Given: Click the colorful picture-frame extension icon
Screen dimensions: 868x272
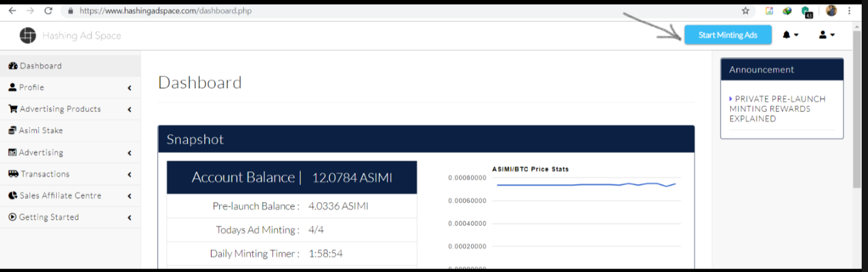Looking at the screenshot, I should tap(769, 11).
